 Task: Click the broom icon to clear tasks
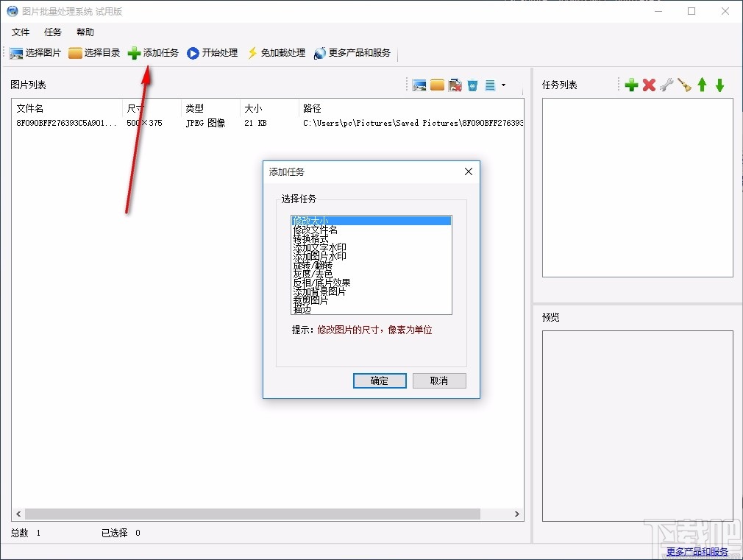pos(684,85)
